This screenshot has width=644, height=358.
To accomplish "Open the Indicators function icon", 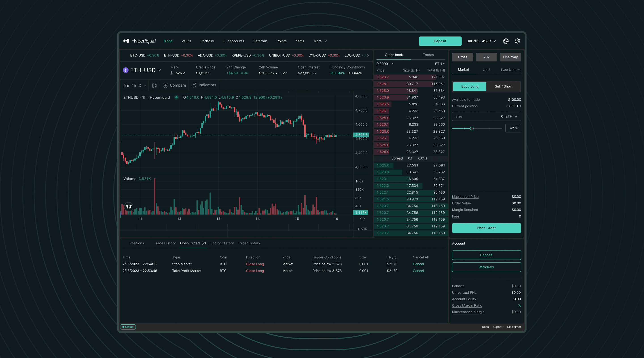I will [194, 85].
